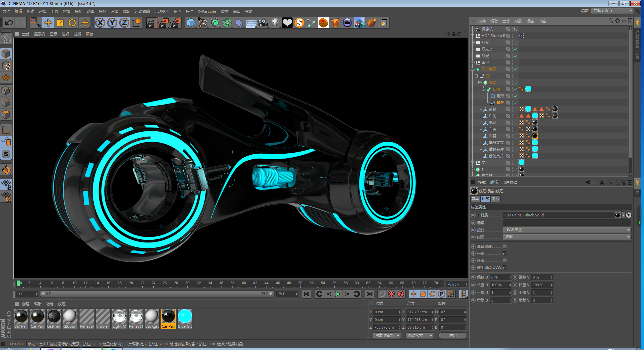
Task: Click the 长度 U input field
Action: point(499,285)
